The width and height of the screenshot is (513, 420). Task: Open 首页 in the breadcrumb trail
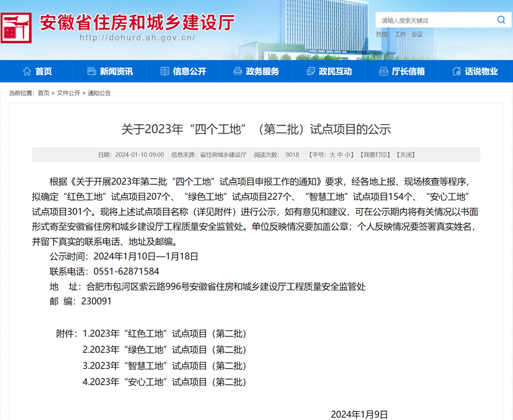click(x=44, y=93)
